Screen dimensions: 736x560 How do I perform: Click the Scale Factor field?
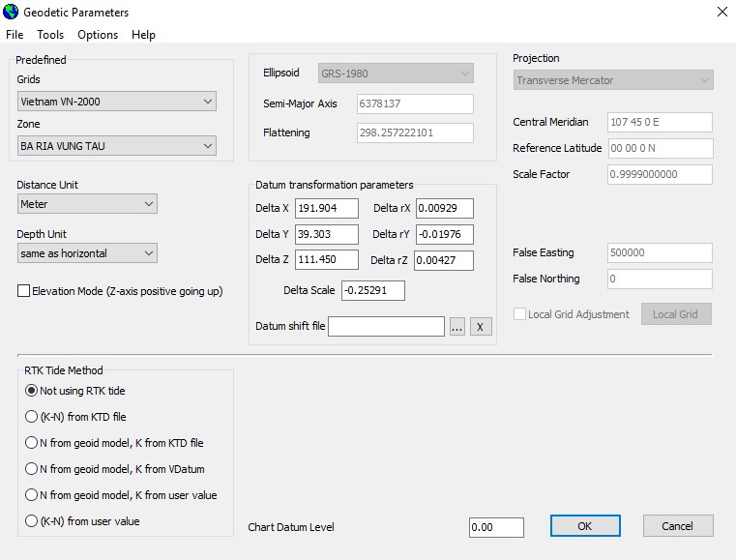pyautogui.click(x=660, y=175)
